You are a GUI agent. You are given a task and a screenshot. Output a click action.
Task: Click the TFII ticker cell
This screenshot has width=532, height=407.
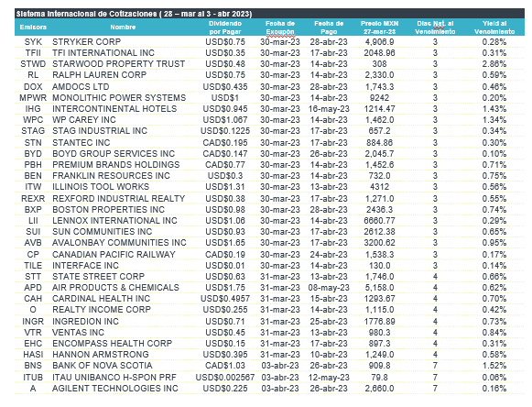point(33,53)
